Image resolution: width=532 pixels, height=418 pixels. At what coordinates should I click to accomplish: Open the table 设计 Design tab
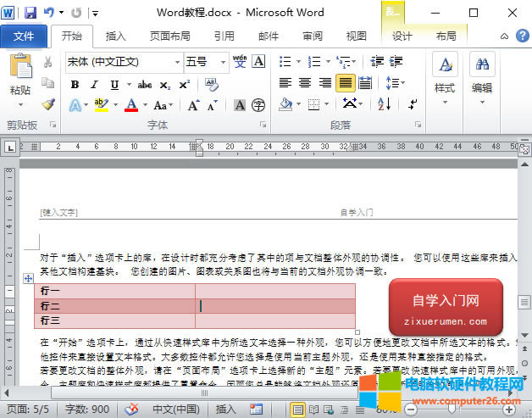[x=402, y=36]
